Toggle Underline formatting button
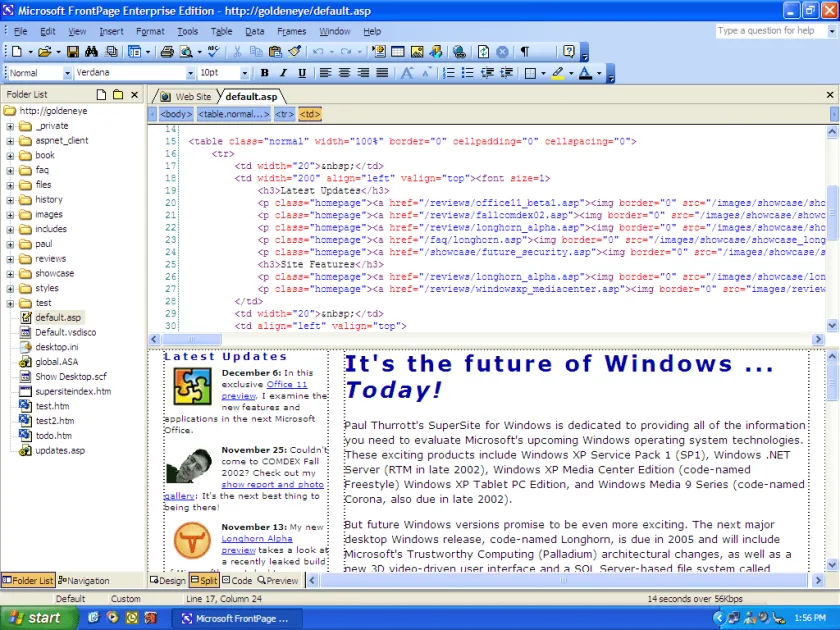The image size is (840, 630). click(302, 73)
